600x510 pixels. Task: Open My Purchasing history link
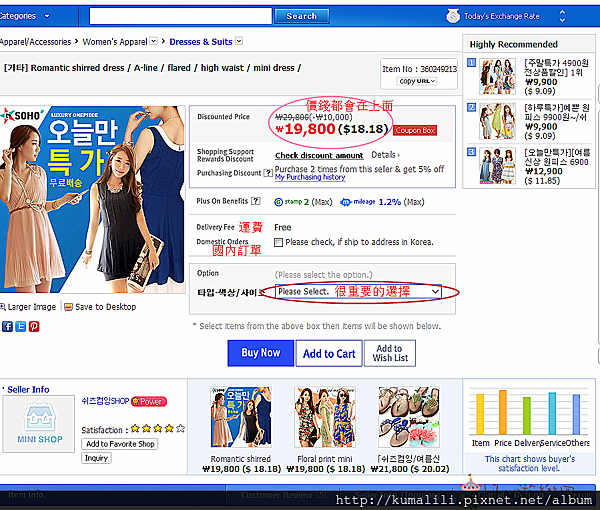coord(310,177)
